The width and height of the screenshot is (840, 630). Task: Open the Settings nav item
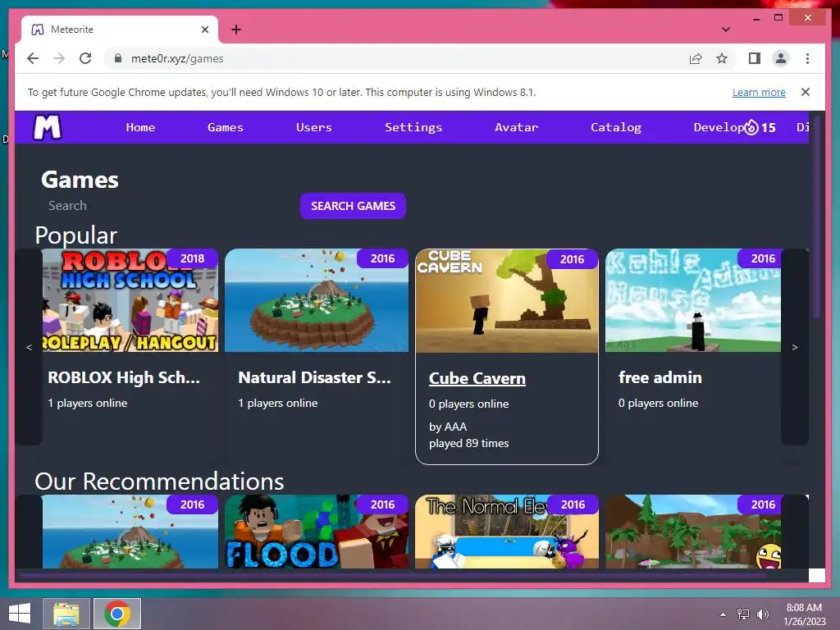tap(413, 127)
